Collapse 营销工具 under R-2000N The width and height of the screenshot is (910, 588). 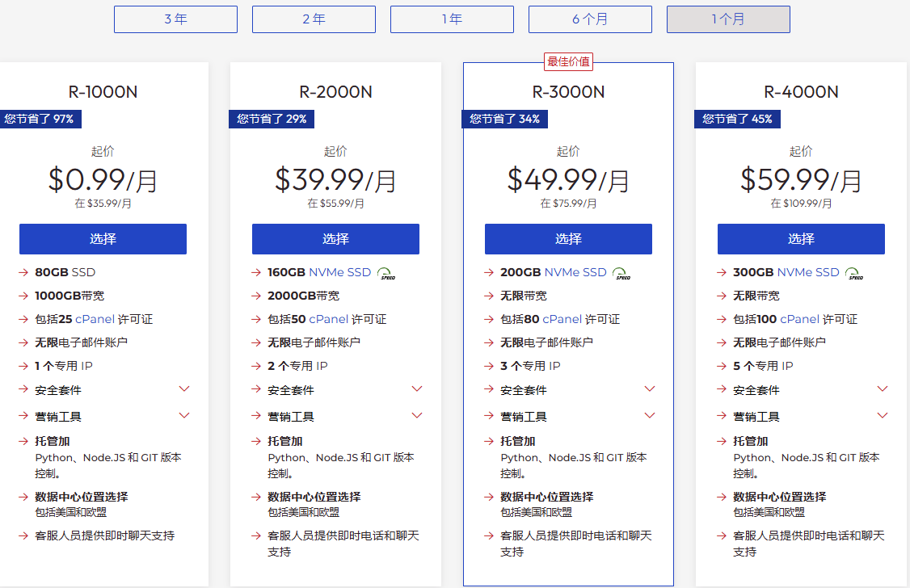coord(417,415)
